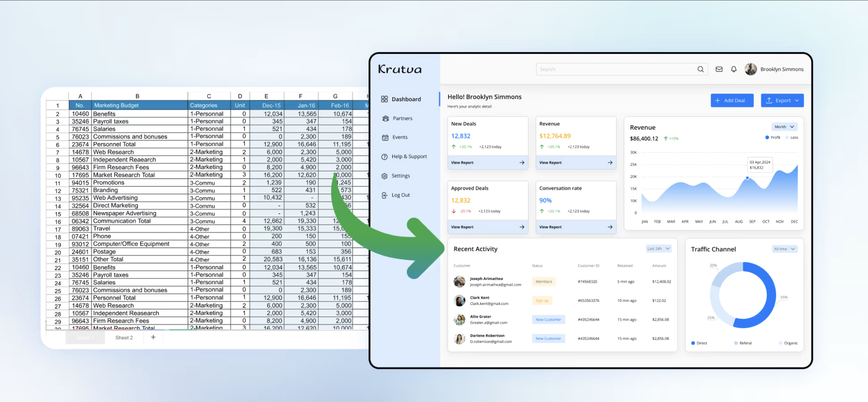Screen dimensions: 868x402
Task: Click the Dashboard grid icon in sidebar
Action: tap(384, 99)
